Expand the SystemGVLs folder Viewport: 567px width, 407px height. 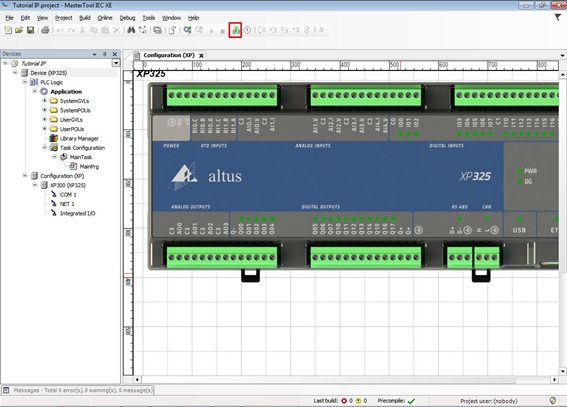pyautogui.click(x=44, y=100)
